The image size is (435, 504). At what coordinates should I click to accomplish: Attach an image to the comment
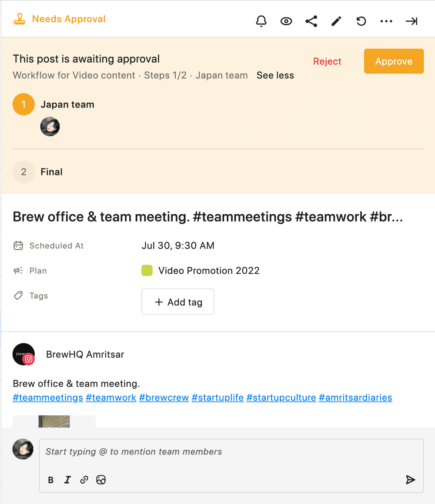101,480
